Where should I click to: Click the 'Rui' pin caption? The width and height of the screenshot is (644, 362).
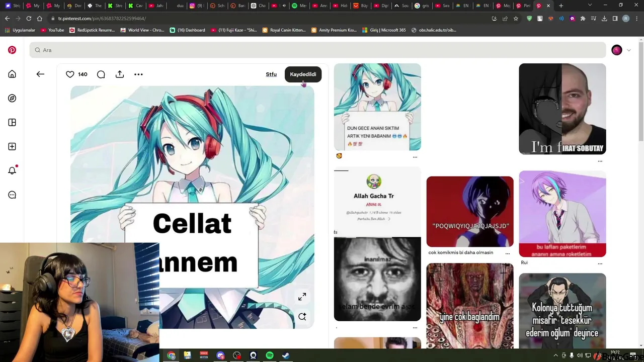[x=524, y=262]
